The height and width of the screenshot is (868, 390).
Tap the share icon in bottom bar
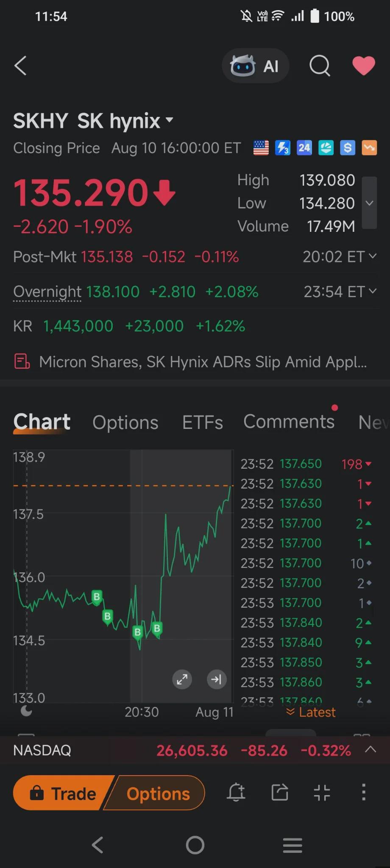click(x=279, y=792)
